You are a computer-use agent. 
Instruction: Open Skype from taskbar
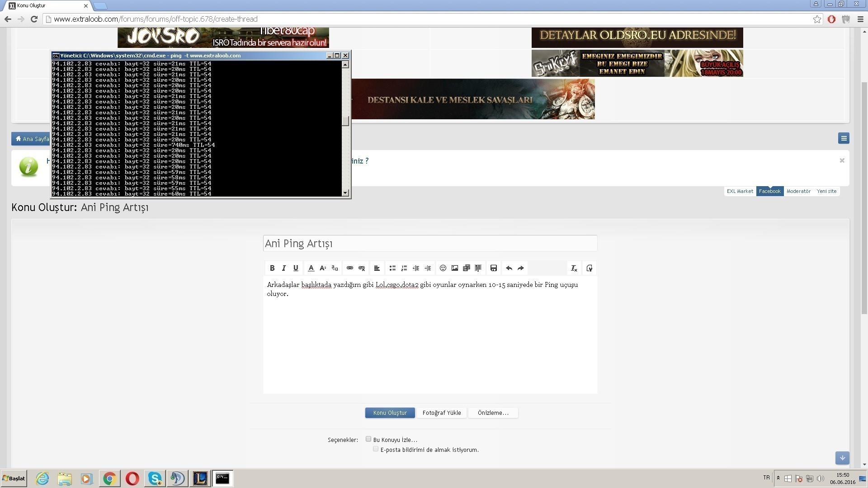(x=155, y=479)
